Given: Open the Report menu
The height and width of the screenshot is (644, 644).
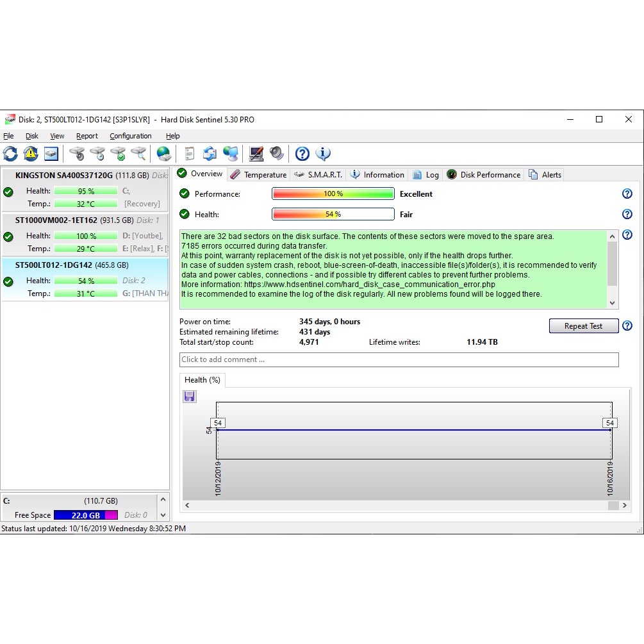Looking at the screenshot, I should 87,136.
